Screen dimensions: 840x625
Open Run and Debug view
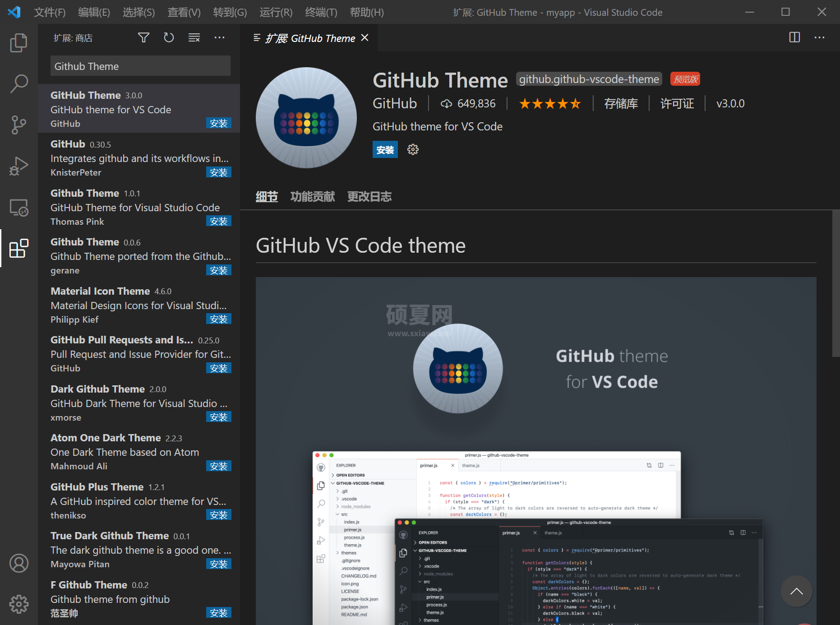18,166
